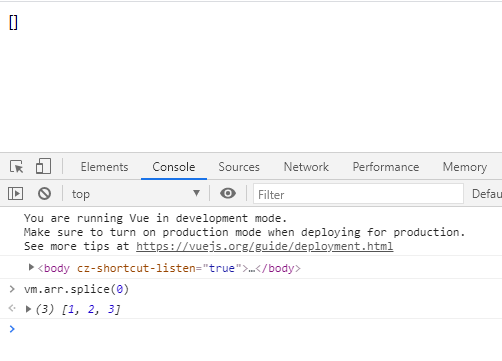Expand the (3) [1, 2, 3] array result

[28, 309]
